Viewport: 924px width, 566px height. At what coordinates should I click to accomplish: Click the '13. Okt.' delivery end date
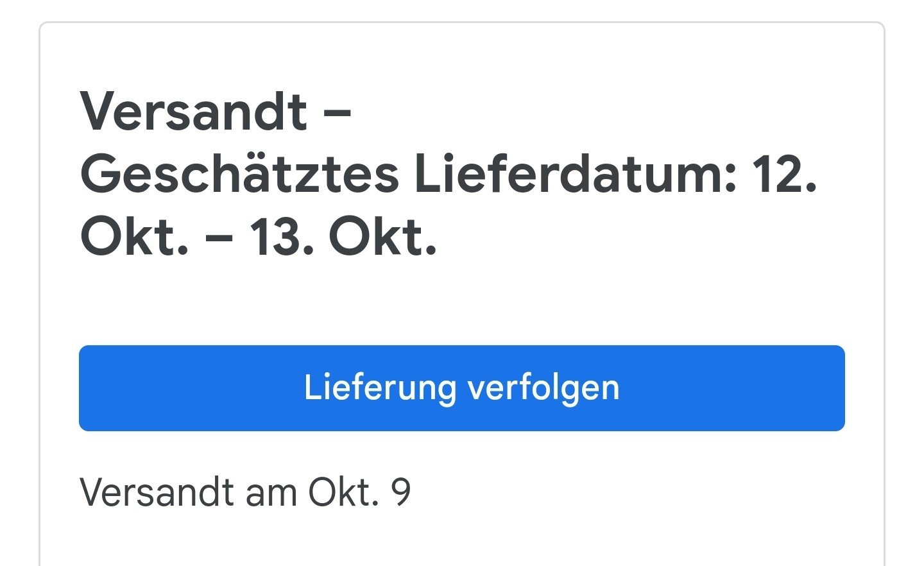[x=343, y=237]
